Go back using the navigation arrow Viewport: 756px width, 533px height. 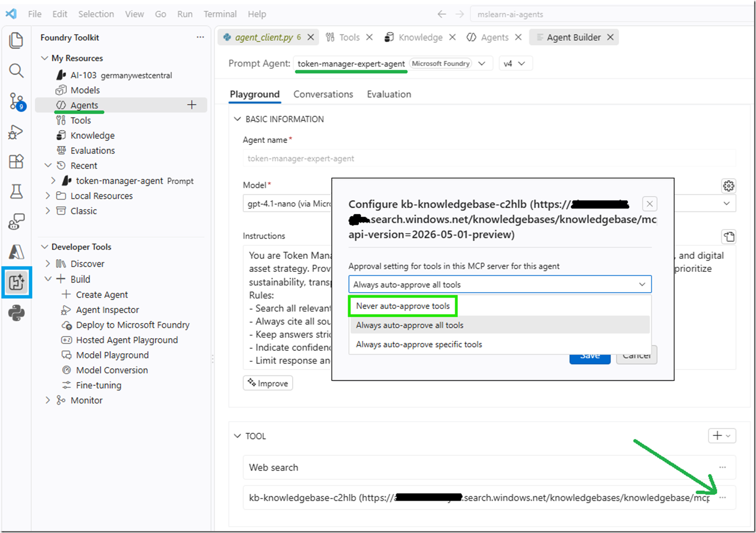click(442, 14)
